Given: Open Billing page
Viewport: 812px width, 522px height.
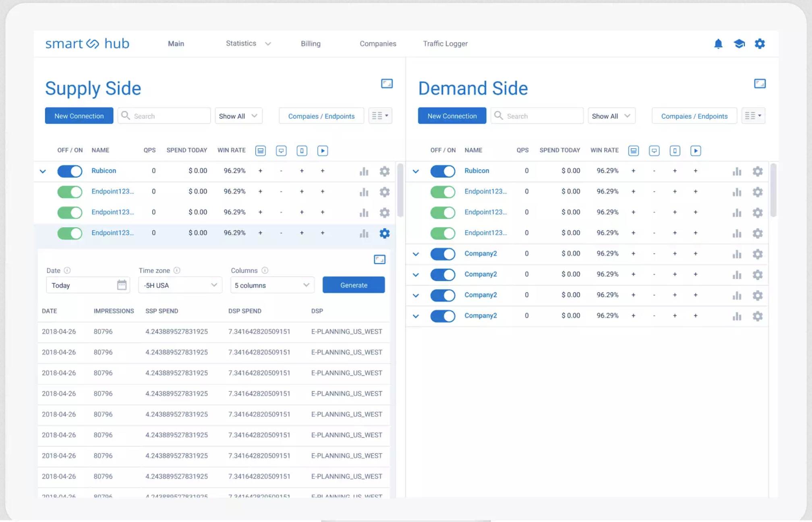Looking at the screenshot, I should pos(311,43).
